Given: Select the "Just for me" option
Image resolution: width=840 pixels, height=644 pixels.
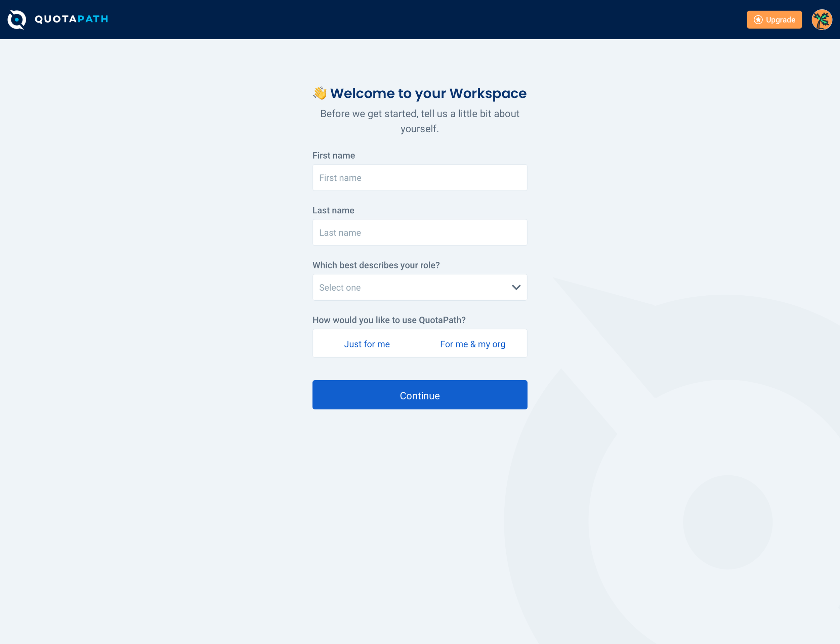Looking at the screenshot, I should [x=367, y=344].
